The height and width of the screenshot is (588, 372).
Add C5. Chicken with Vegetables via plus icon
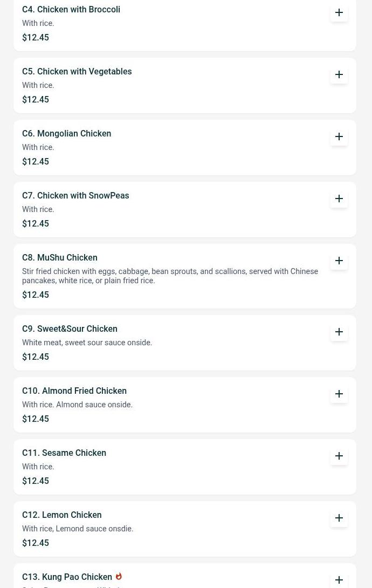coord(339,74)
